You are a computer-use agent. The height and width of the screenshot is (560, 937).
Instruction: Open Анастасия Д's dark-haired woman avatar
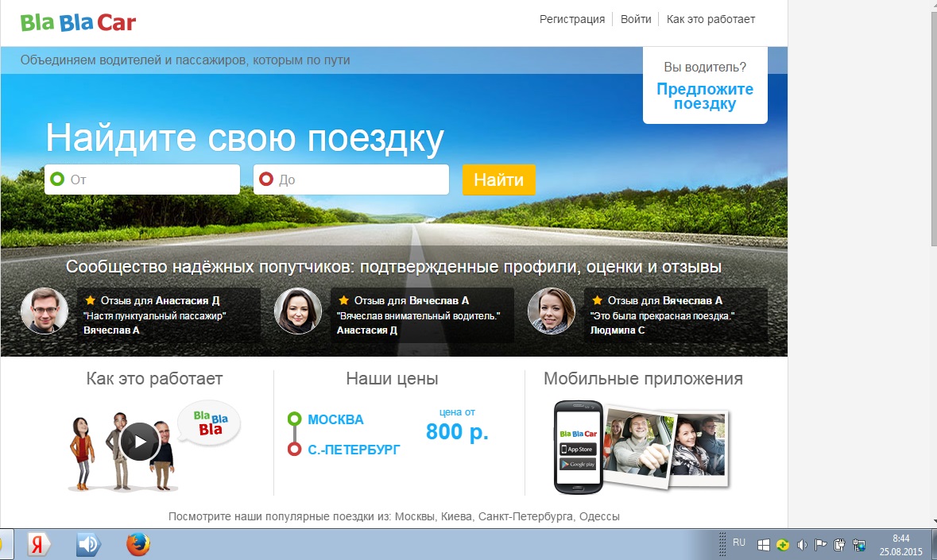[x=297, y=311]
